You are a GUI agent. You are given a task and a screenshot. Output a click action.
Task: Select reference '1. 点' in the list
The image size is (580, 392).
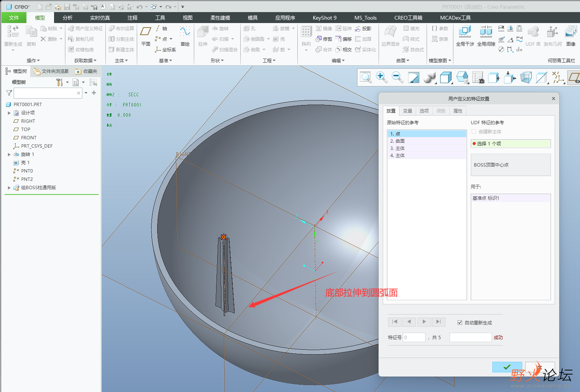[427, 134]
